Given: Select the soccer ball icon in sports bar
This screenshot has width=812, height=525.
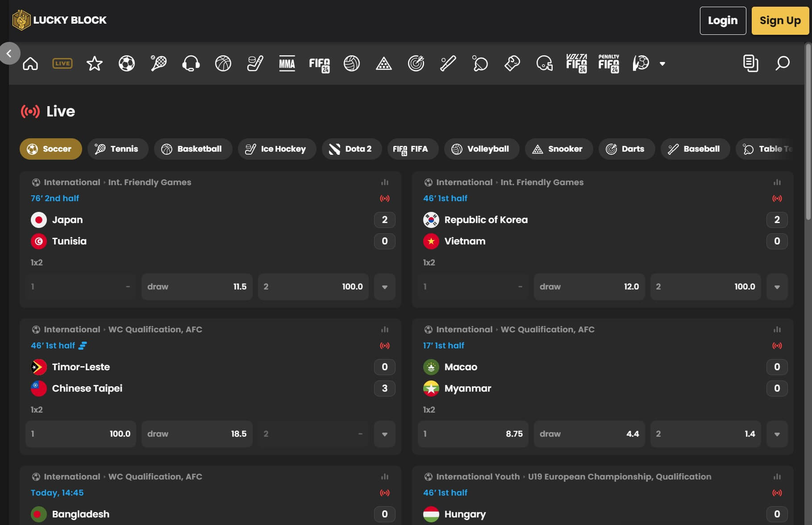Looking at the screenshot, I should click(127, 63).
